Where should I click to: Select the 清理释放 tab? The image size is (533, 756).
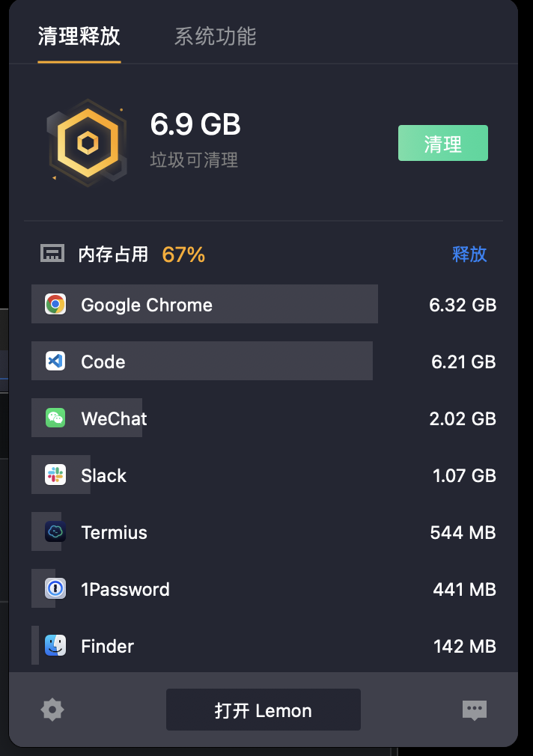(79, 36)
